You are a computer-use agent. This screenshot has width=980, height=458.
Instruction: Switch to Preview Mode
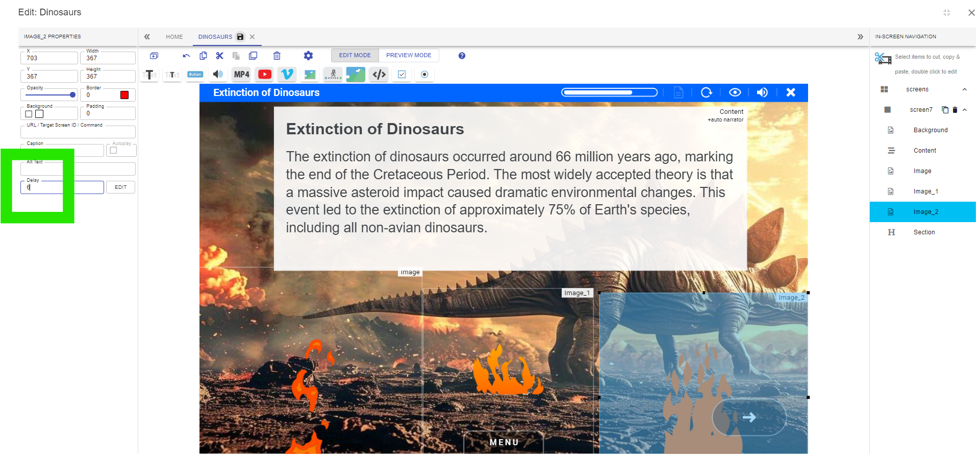point(409,55)
